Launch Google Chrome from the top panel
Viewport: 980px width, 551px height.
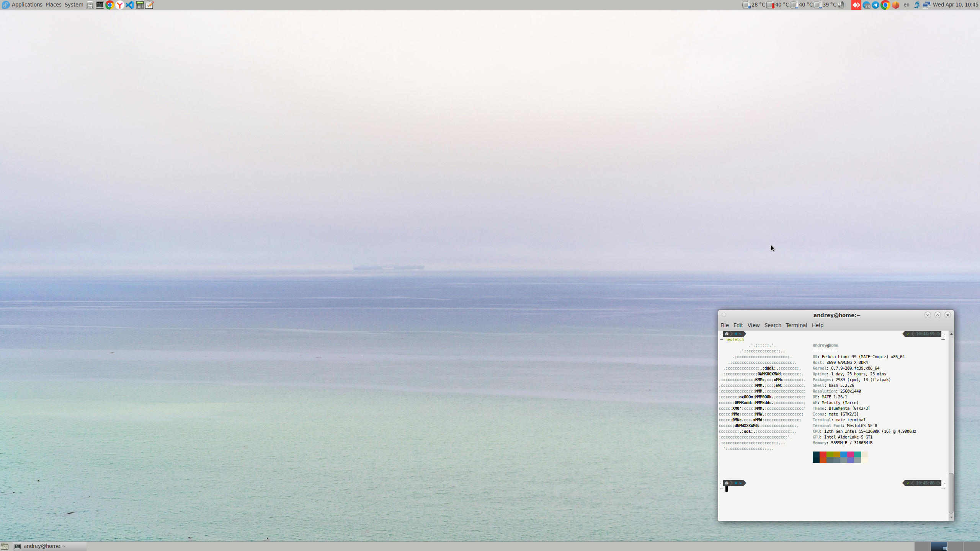(x=110, y=5)
